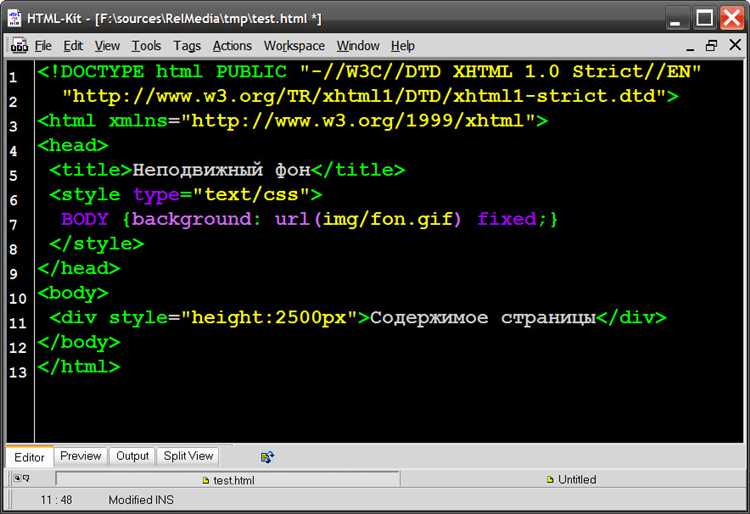
Task: Restore the inner document window
Action: [711, 46]
